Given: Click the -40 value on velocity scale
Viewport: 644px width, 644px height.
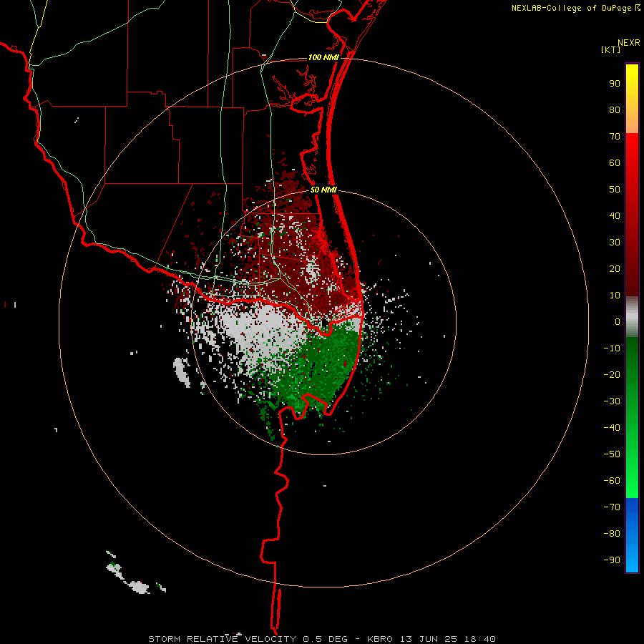Looking at the screenshot, I should [x=612, y=428].
